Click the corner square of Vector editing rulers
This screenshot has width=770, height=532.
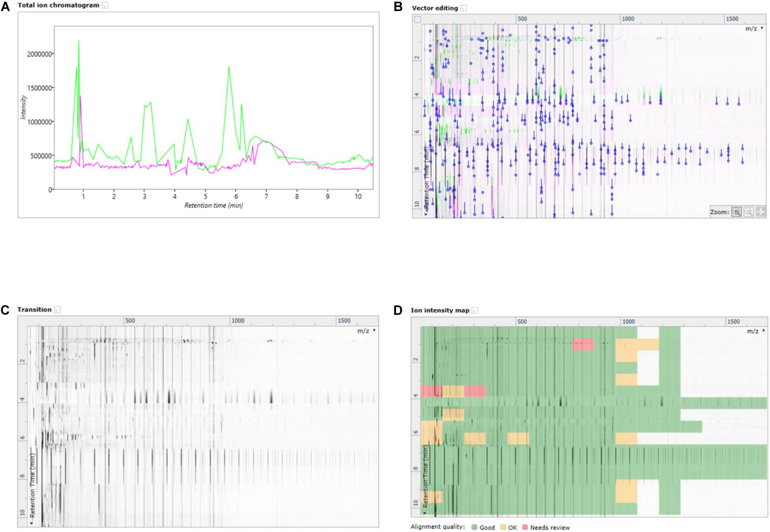pos(417,19)
